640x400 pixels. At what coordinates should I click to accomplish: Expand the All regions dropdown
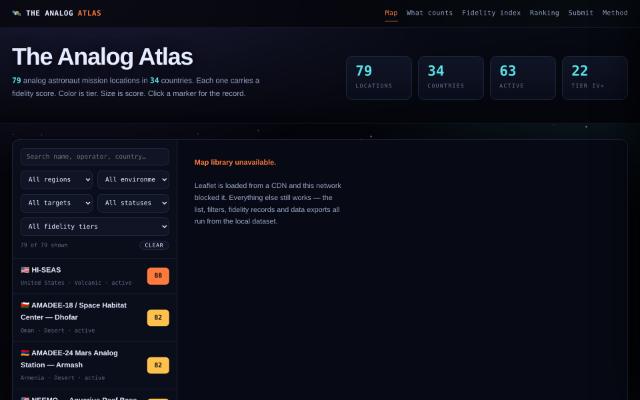(56, 180)
